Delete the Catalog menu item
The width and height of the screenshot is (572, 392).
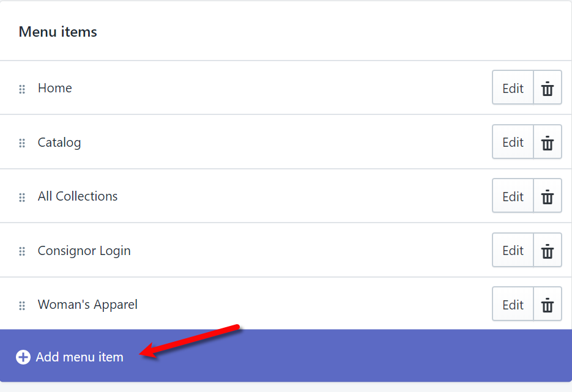(547, 142)
